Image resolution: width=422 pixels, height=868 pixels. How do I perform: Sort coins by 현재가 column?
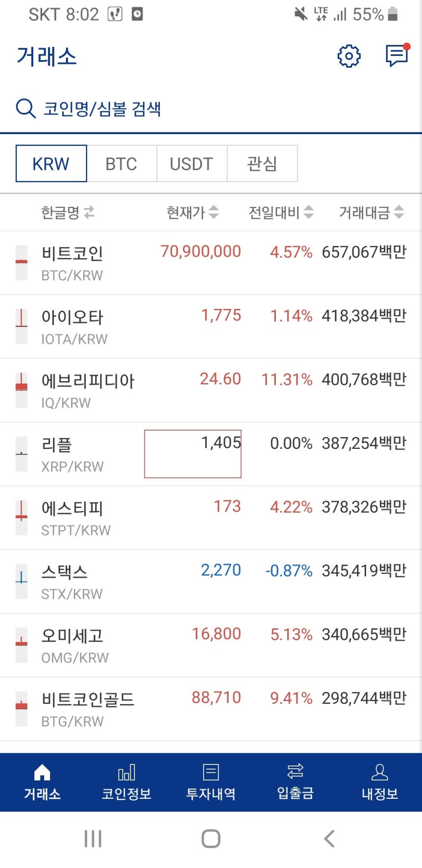tap(190, 212)
